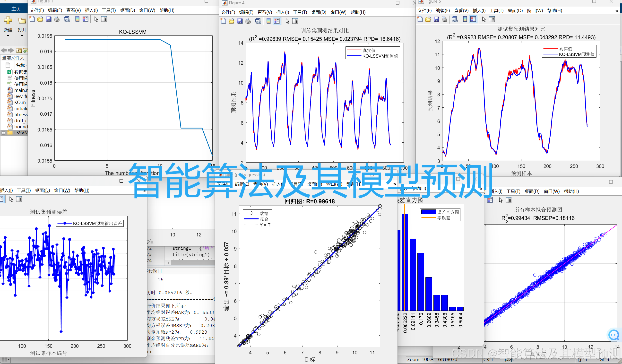Toggle Insert Colorbar in Figure 1 toolbar
The width and height of the screenshot is (622, 364).
click(77, 19)
